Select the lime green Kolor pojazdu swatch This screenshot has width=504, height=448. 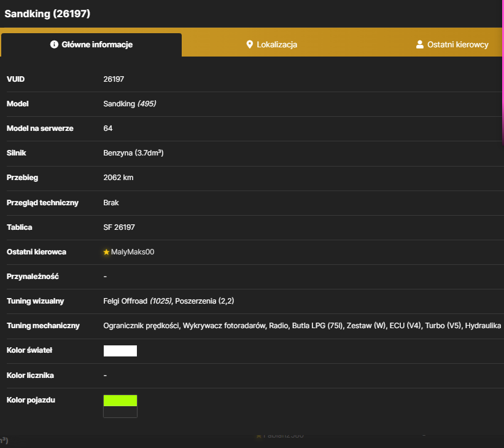[x=120, y=401]
